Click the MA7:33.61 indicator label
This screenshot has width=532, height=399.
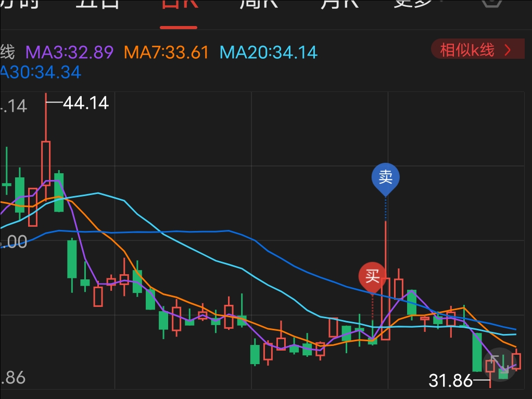166,52
